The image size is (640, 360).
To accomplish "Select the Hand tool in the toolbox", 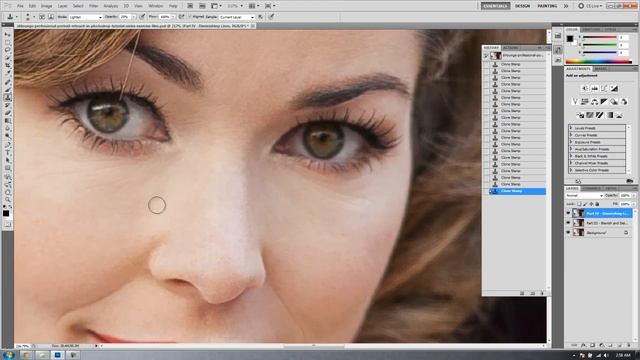I will 7,192.
